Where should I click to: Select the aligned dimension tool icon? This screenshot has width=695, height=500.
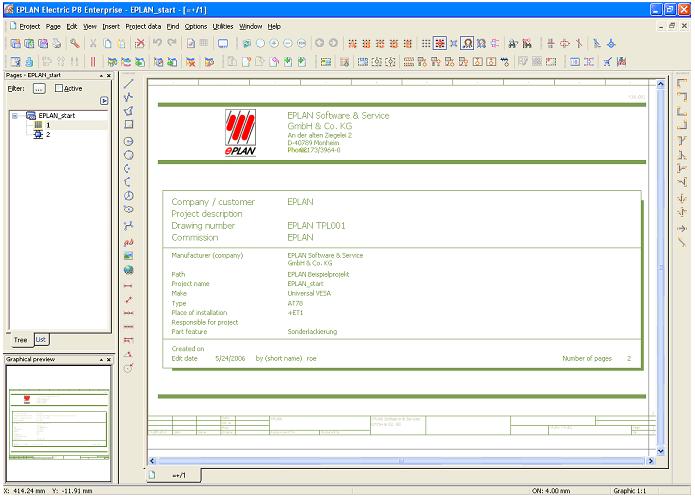coord(129,300)
